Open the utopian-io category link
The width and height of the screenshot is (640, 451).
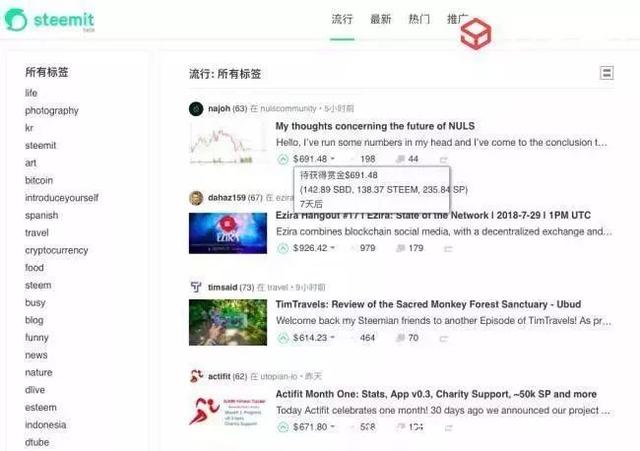279,376
